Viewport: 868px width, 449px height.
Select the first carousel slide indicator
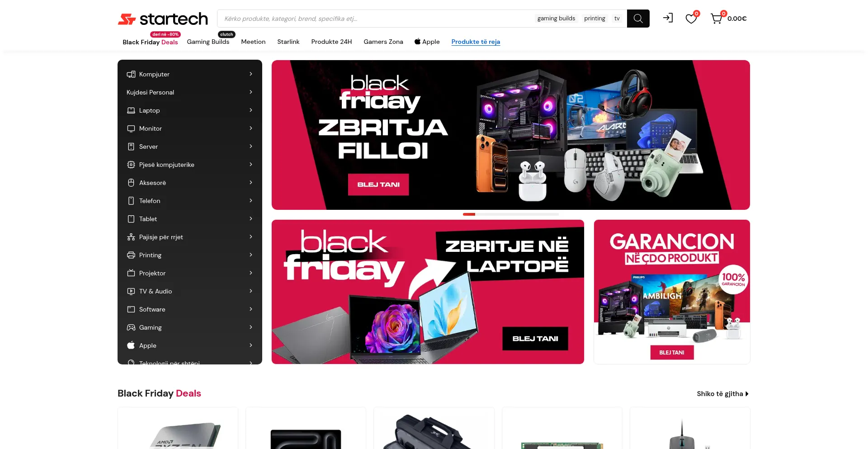coord(469,214)
